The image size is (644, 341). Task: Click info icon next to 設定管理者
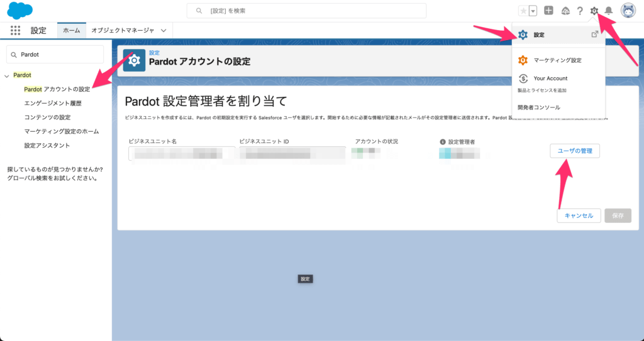[442, 142]
